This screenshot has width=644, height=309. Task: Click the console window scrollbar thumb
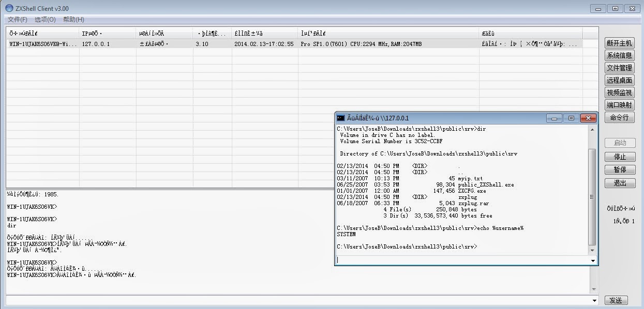pos(592,197)
